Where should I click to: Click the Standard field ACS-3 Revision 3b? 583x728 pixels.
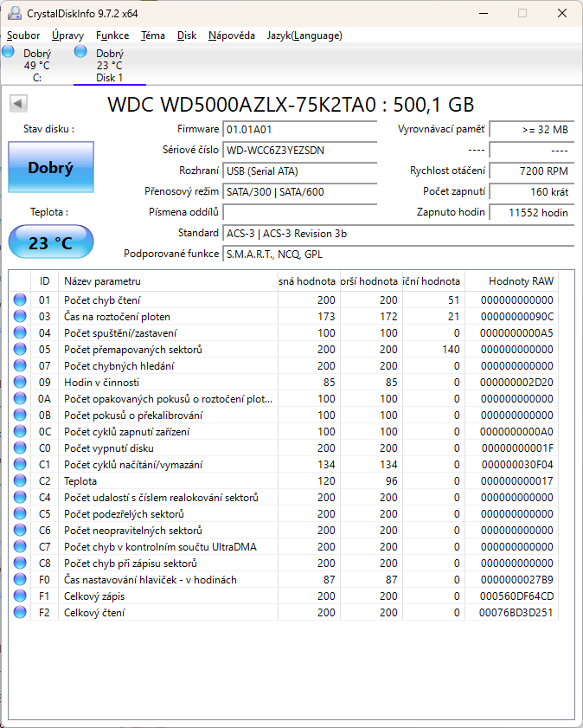[399, 234]
